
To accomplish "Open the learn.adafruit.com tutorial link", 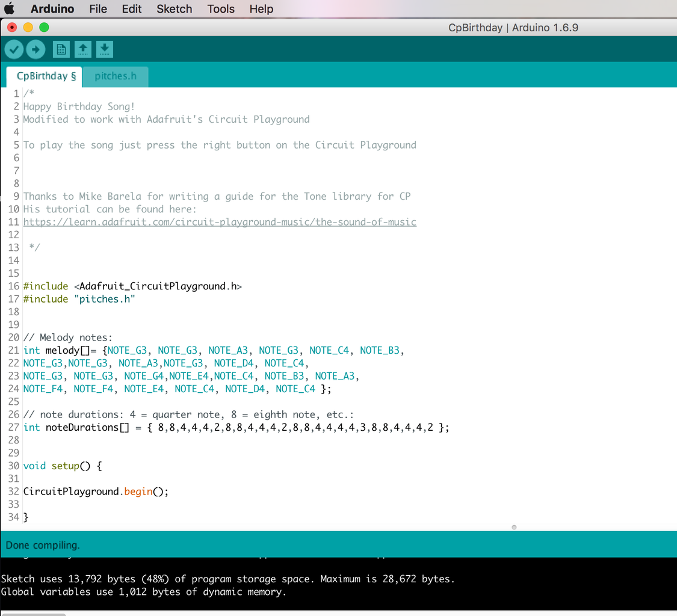I will (x=220, y=222).
